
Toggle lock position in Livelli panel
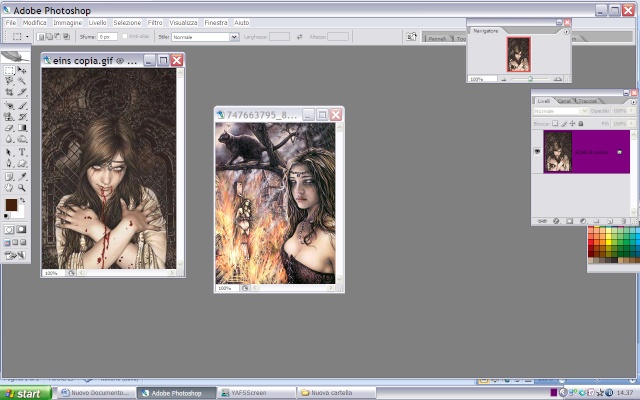coord(572,123)
